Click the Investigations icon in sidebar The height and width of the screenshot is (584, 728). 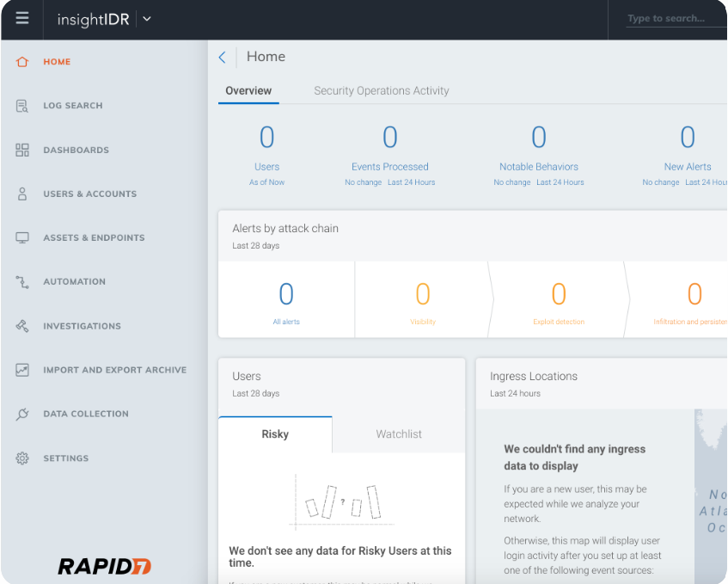point(22,326)
